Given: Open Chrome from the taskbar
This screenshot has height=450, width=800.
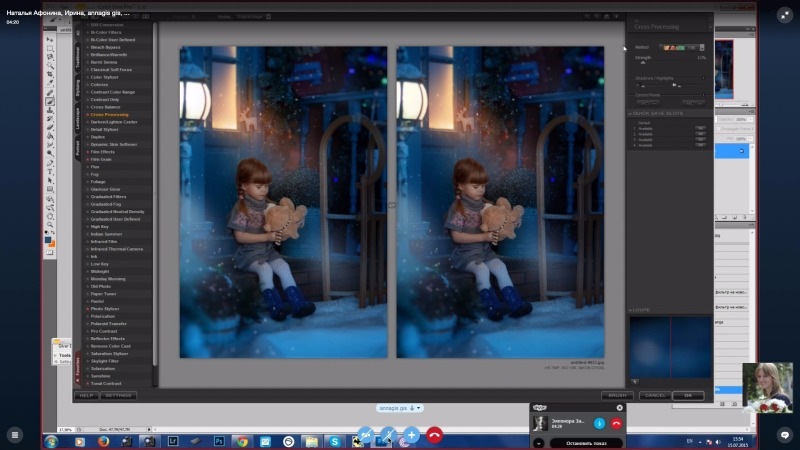Looking at the screenshot, I should coord(242,441).
